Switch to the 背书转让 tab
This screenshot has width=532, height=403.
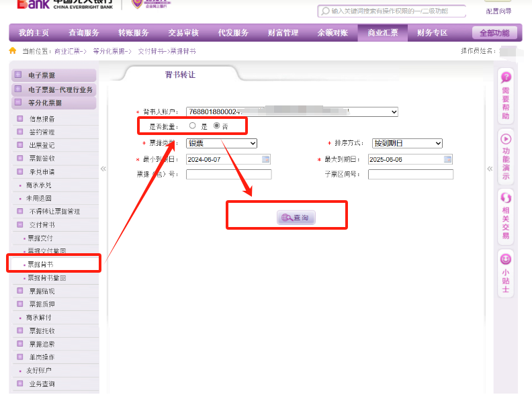(180, 75)
